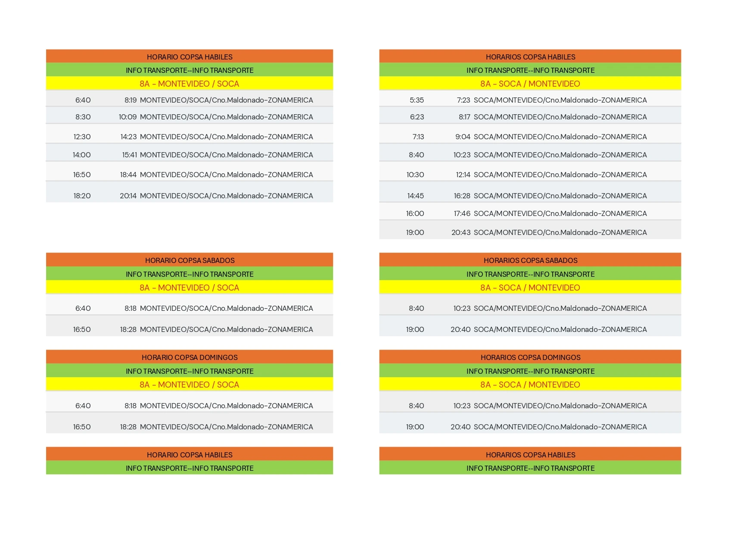Click the 16:00 departure time
Screen dimensions: 756x535
(x=415, y=213)
